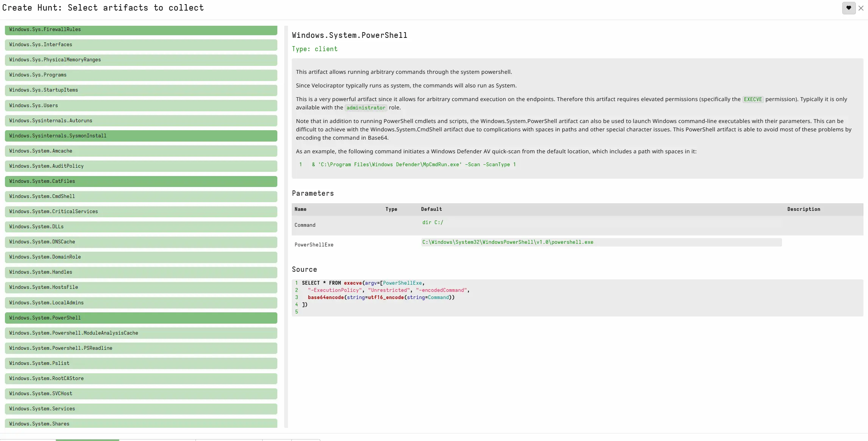Click the Parameters section heading
Viewport: 868px width, 441px height.
pos(313,193)
